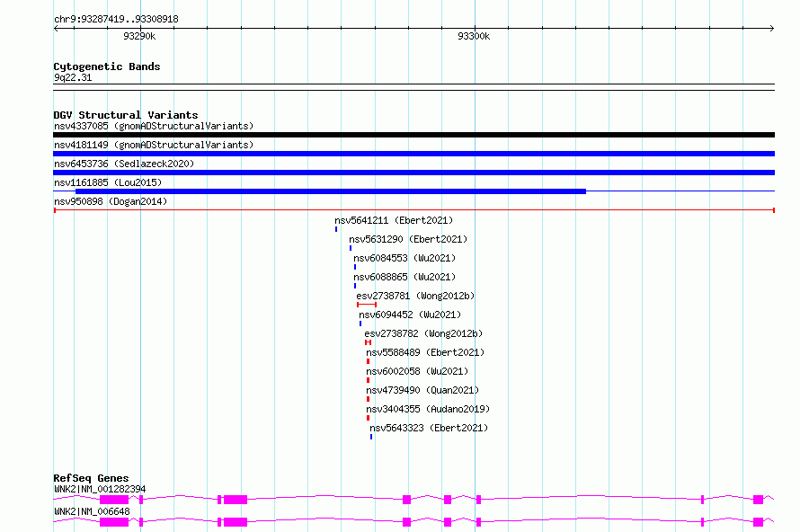The width and height of the screenshot is (800, 532).
Task: Click the Cytogenetic Bands track title
Action: point(107,66)
